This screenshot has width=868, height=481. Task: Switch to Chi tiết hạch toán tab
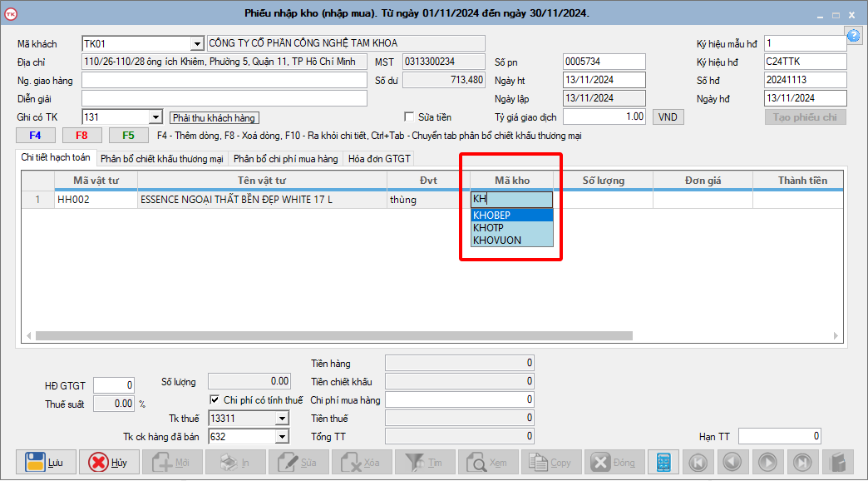click(x=56, y=157)
